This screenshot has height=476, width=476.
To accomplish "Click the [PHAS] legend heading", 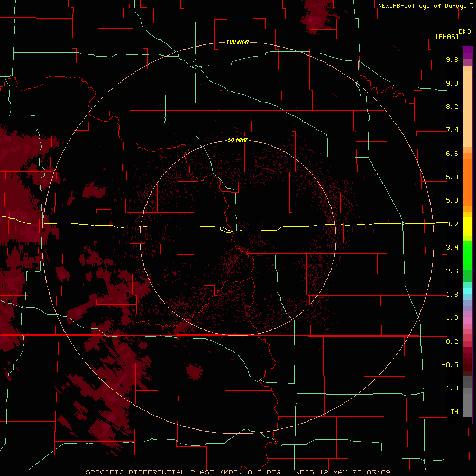I will [447, 36].
